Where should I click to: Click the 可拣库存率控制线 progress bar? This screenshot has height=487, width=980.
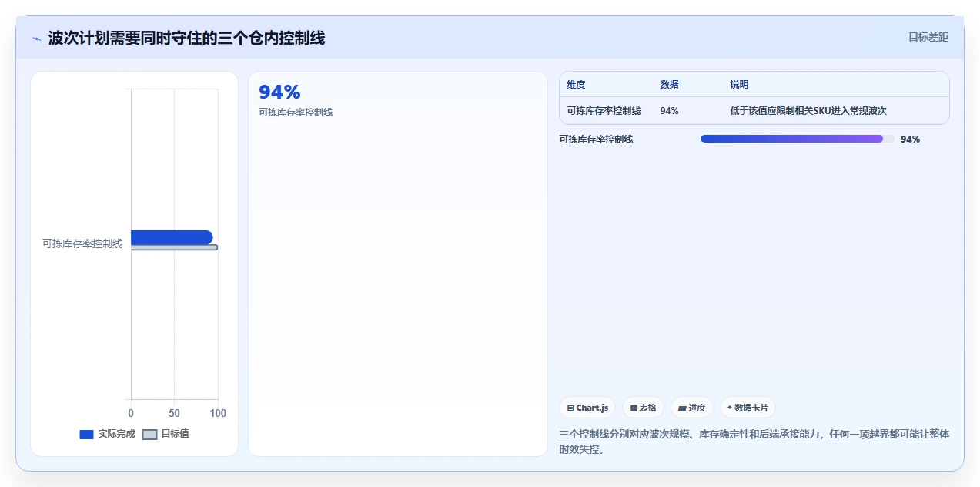(x=798, y=139)
